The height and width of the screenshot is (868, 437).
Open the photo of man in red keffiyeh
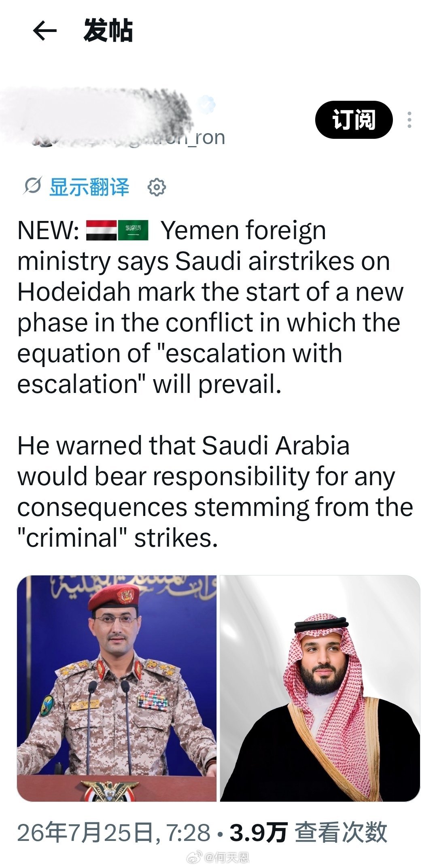pos(320,688)
